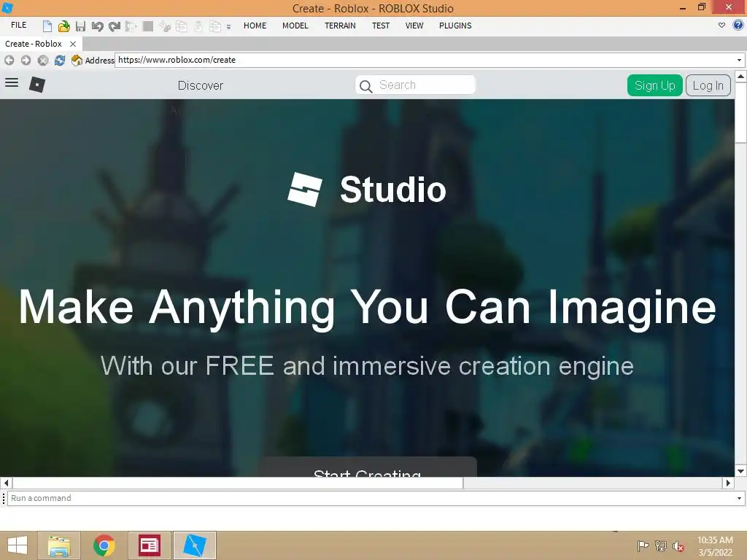Image resolution: width=747 pixels, height=560 pixels.
Task: Click the Copy icon in quick toolbar
Action: click(x=182, y=26)
